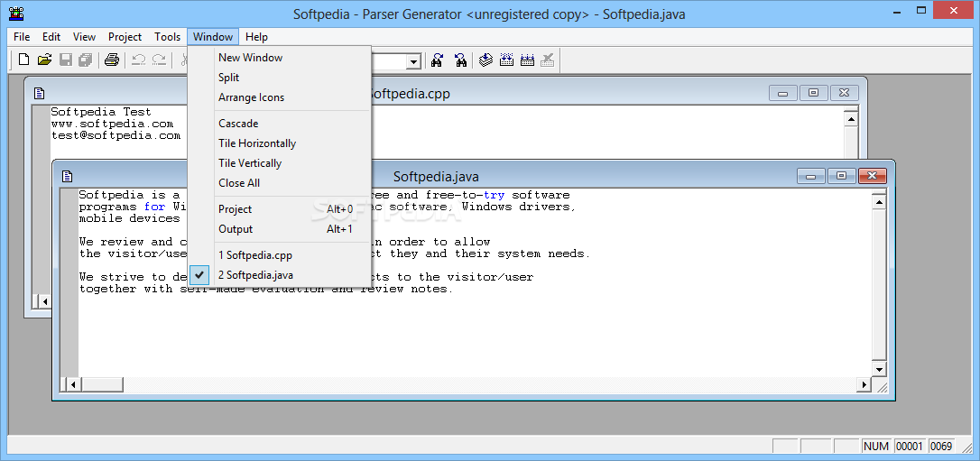
Task: Click the Redo toolbar icon
Action: tap(160, 60)
